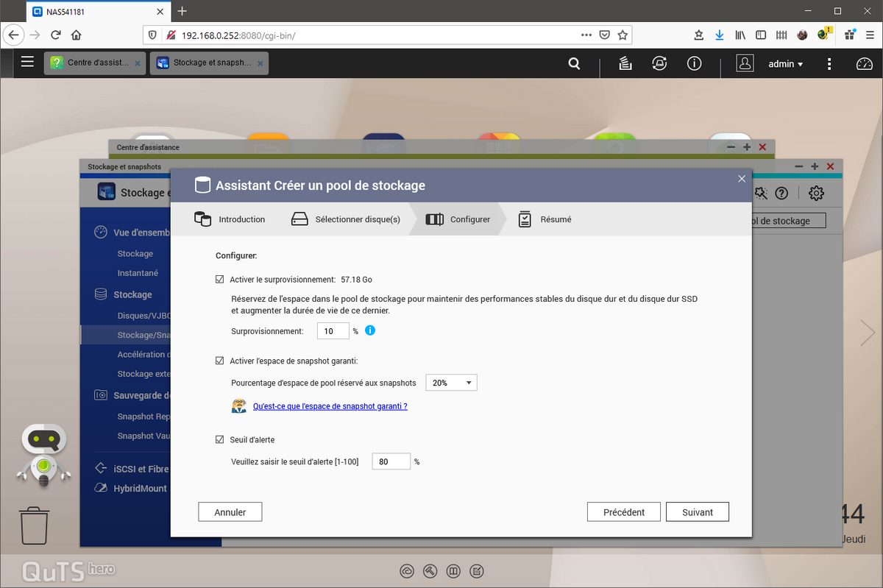Go to the Résumé wizard step

(x=545, y=219)
